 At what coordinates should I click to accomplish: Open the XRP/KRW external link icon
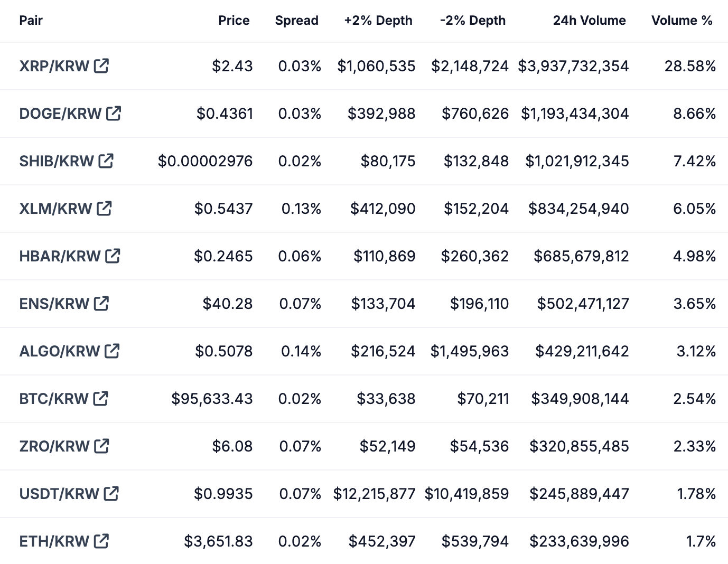coord(101,65)
